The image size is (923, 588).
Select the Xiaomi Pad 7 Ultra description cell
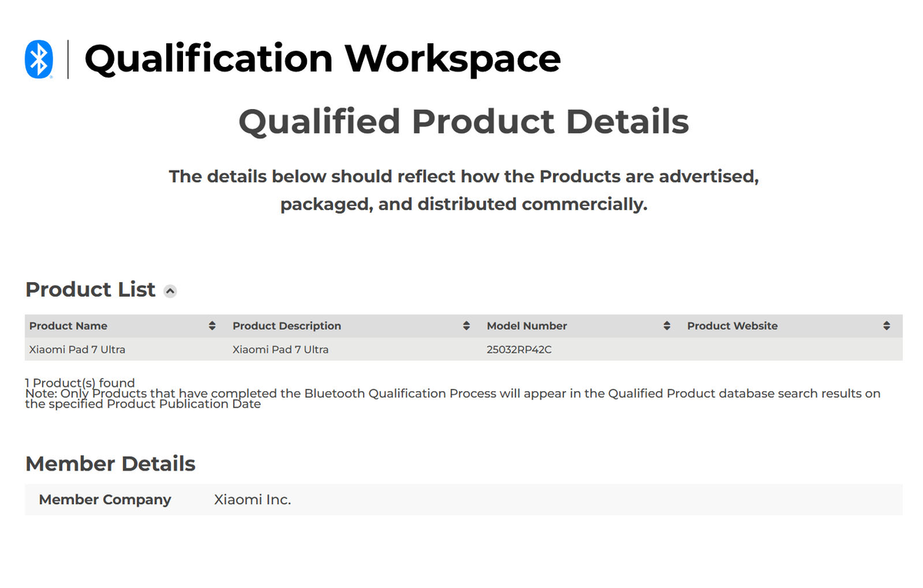281,350
